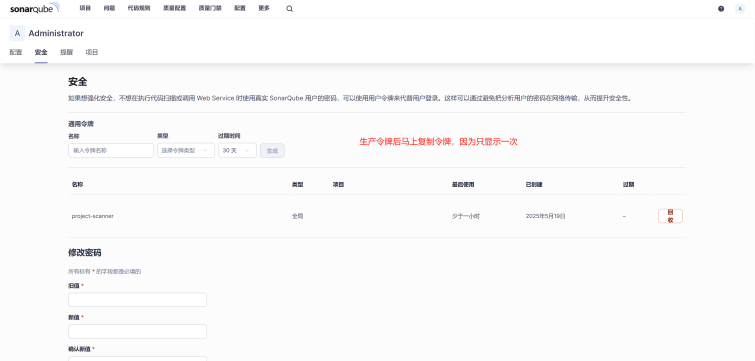Open 质量配置 in the navigation bar

[x=174, y=8]
